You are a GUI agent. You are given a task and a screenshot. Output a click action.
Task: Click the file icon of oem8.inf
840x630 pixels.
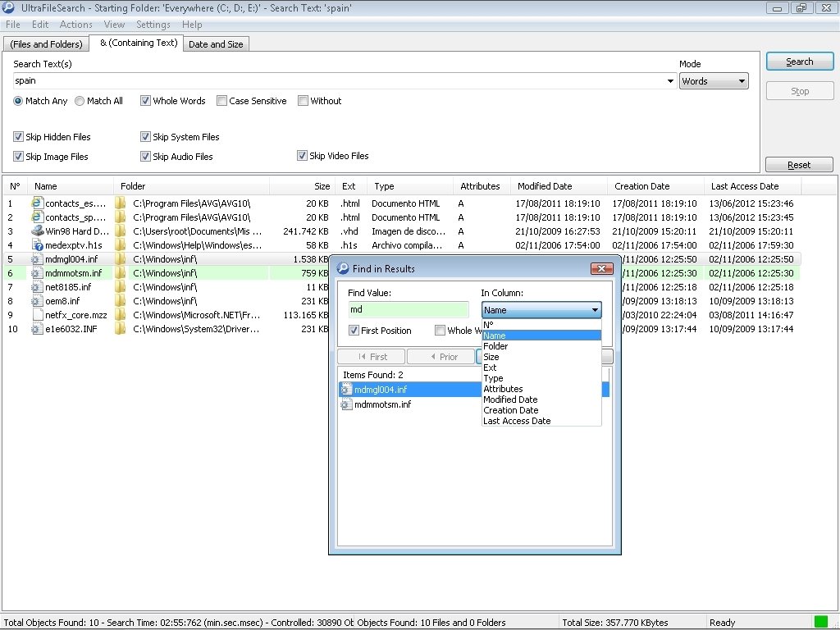coord(37,300)
